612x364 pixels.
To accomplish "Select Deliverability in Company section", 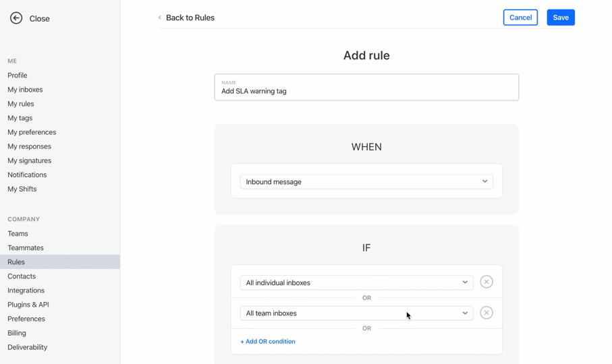I will pyautogui.click(x=27, y=347).
